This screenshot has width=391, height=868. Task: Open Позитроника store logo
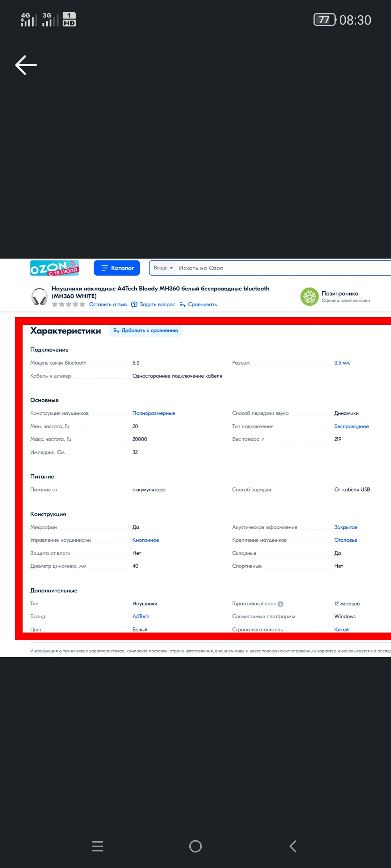310,297
